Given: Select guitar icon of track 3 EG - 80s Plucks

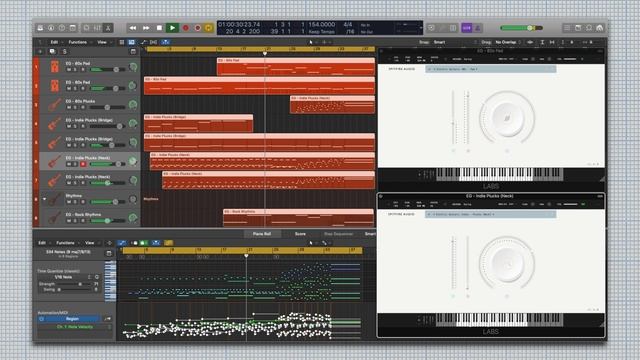Looking at the screenshot, I should click(54, 104).
